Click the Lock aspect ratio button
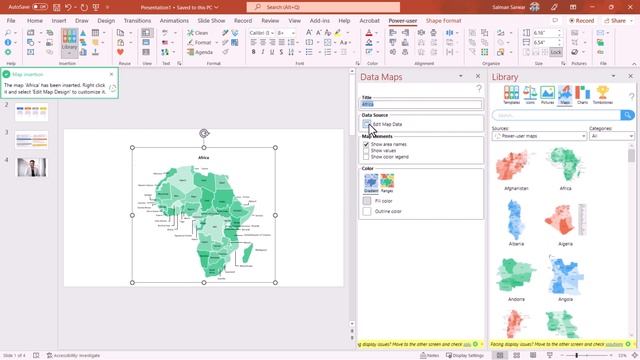 tap(556, 52)
